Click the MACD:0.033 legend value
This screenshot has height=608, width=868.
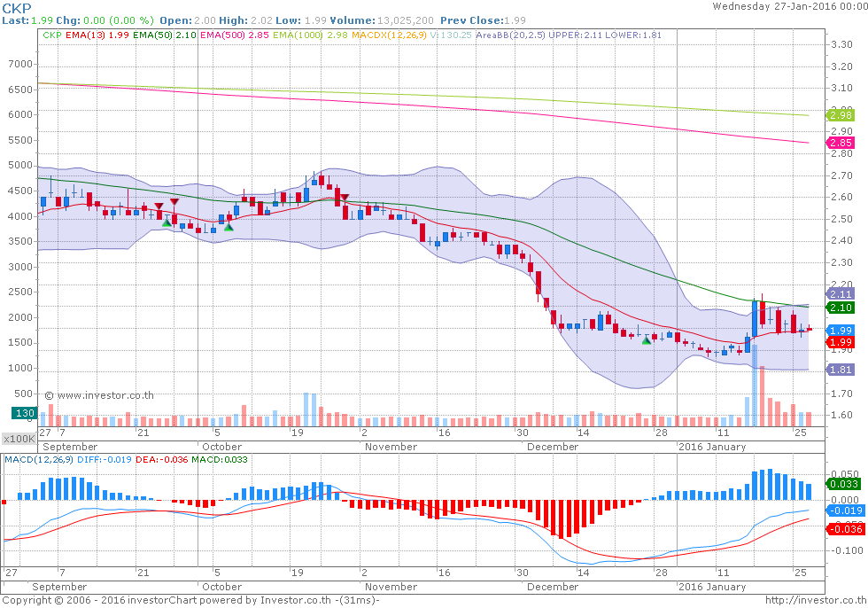pyautogui.click(x=220, y=460)
